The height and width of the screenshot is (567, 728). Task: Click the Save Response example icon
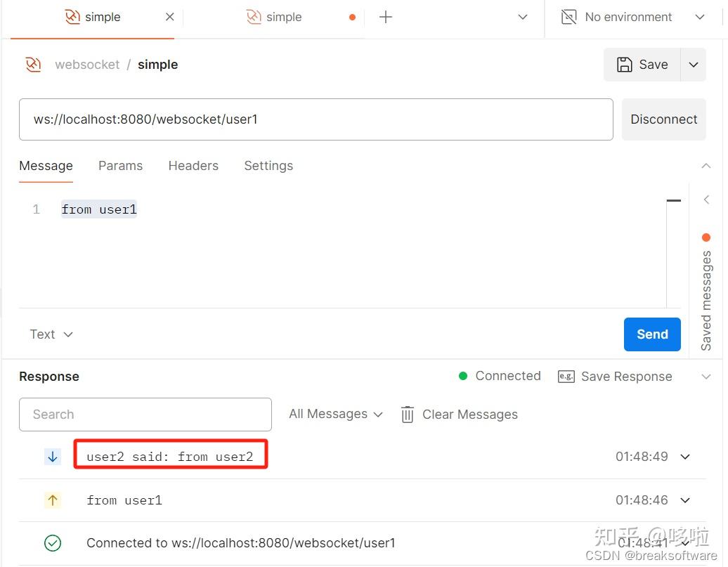click(566, 377)
